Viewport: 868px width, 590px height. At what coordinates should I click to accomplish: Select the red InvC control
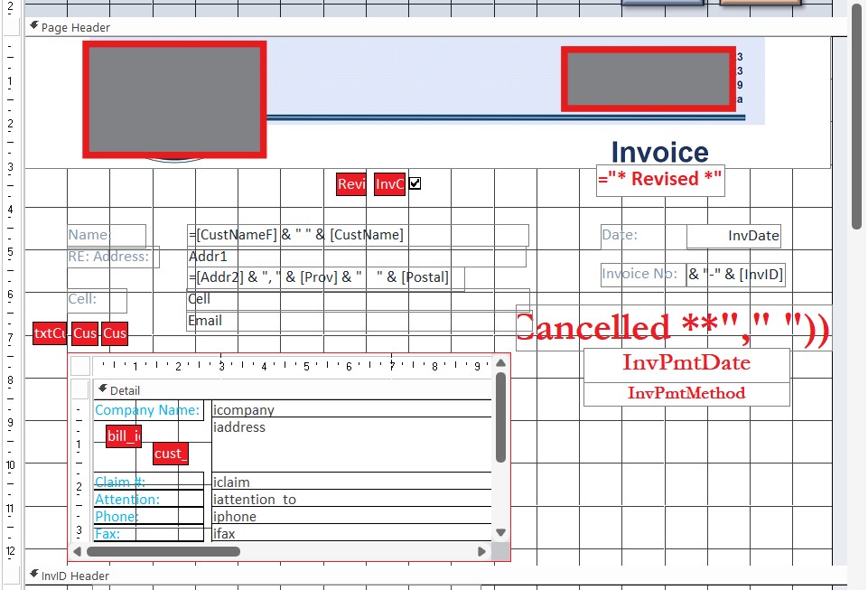[389, 183]
